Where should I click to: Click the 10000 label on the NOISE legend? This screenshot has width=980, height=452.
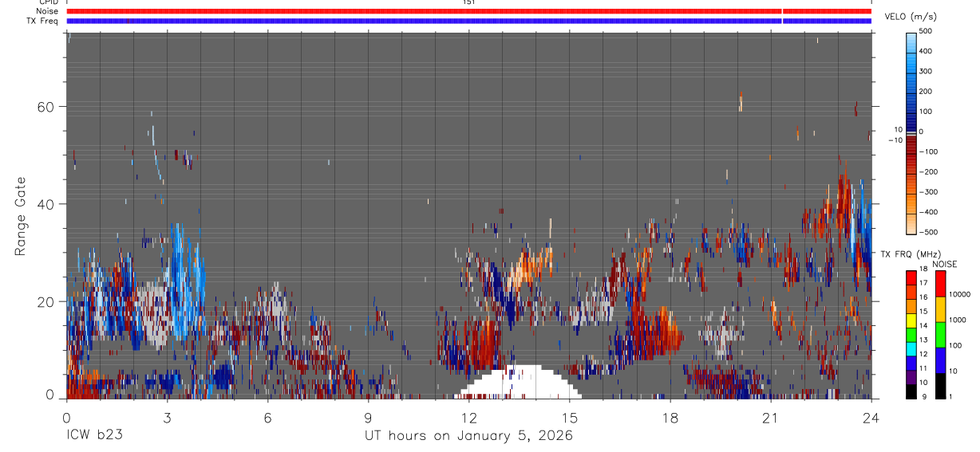961,294
